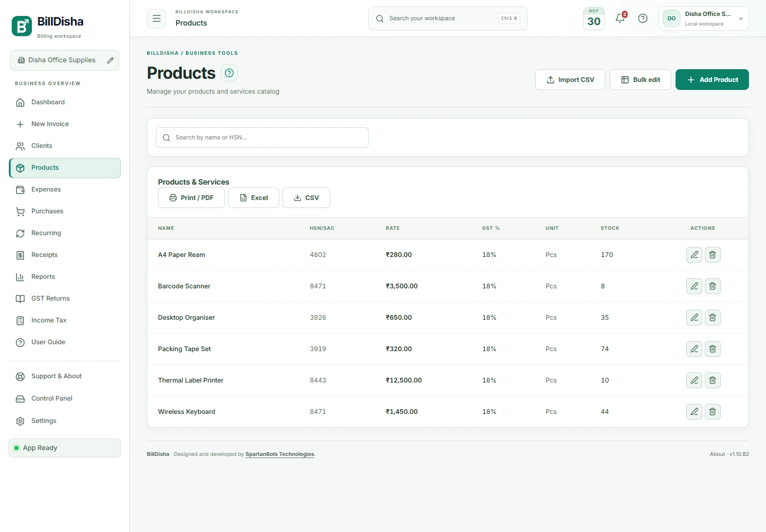Click the Add Product button
This screenshot has width=766, height=532.
point(712,80)
